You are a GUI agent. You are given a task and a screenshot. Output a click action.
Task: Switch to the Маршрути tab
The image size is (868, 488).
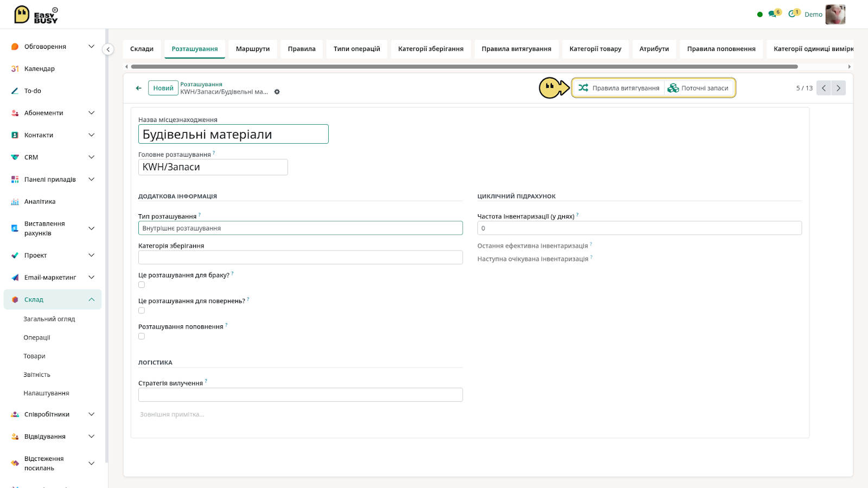point(253,49)
